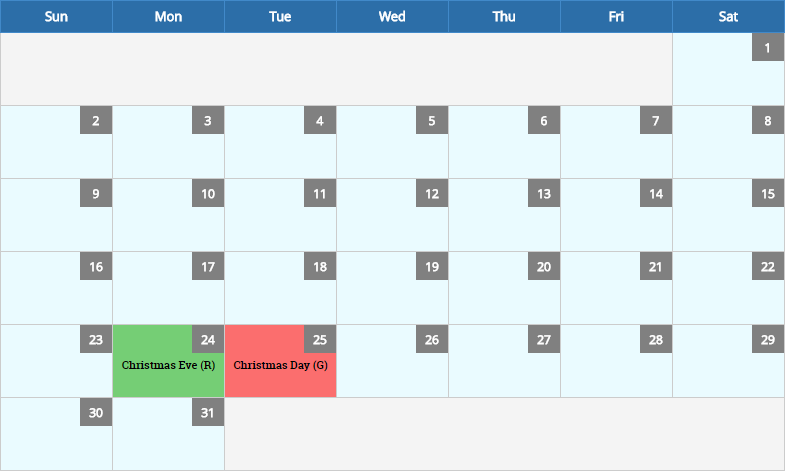Select date badge number 24

pyautogui.click(x=208, y=339)
